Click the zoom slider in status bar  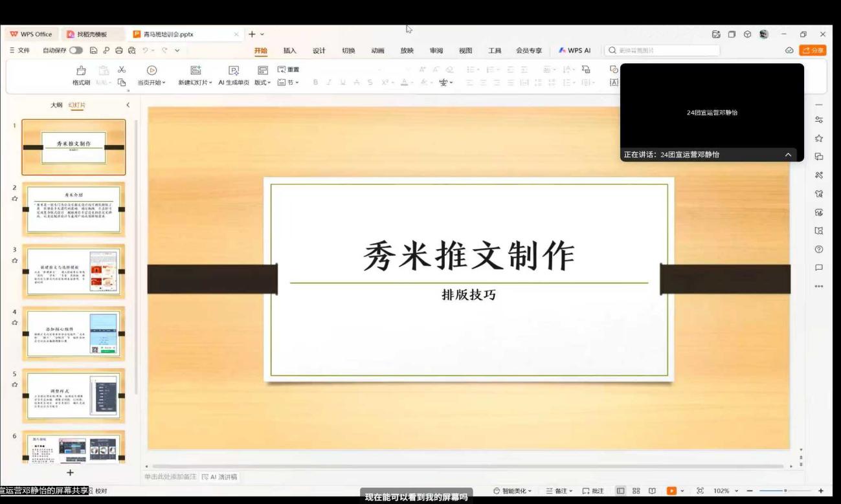(785, 491)
